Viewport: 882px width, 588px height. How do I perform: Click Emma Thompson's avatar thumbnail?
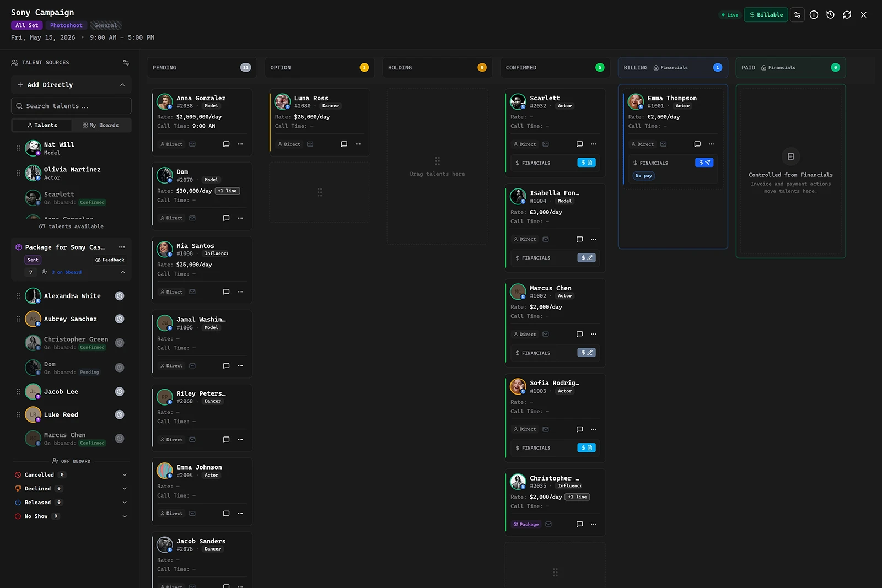[x=636, y=101]
